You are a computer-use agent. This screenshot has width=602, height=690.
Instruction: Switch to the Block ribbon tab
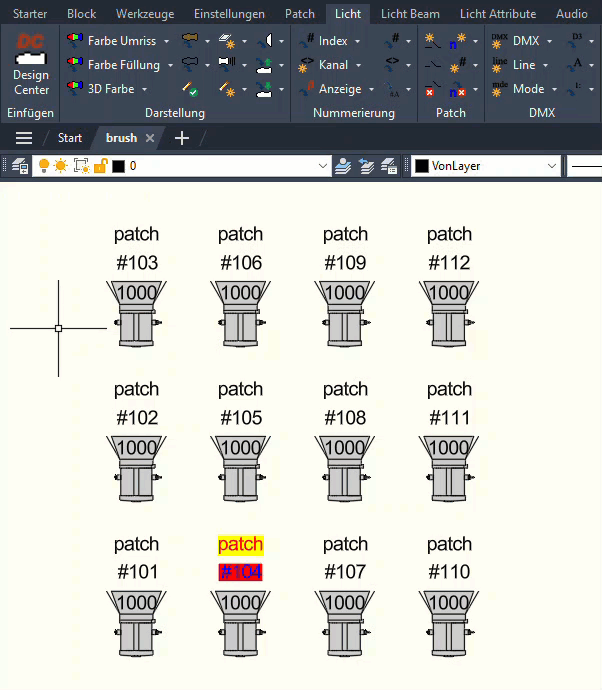tap(81, 14)
